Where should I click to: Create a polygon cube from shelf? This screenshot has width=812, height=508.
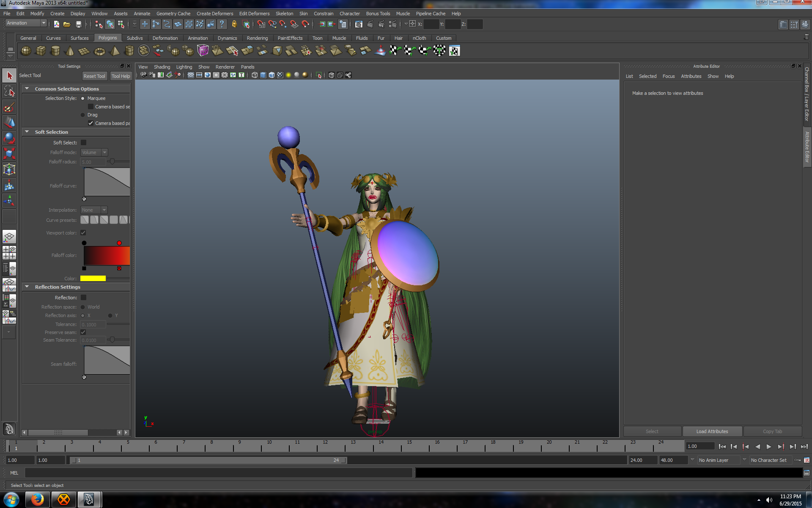(x=41, y=51)
